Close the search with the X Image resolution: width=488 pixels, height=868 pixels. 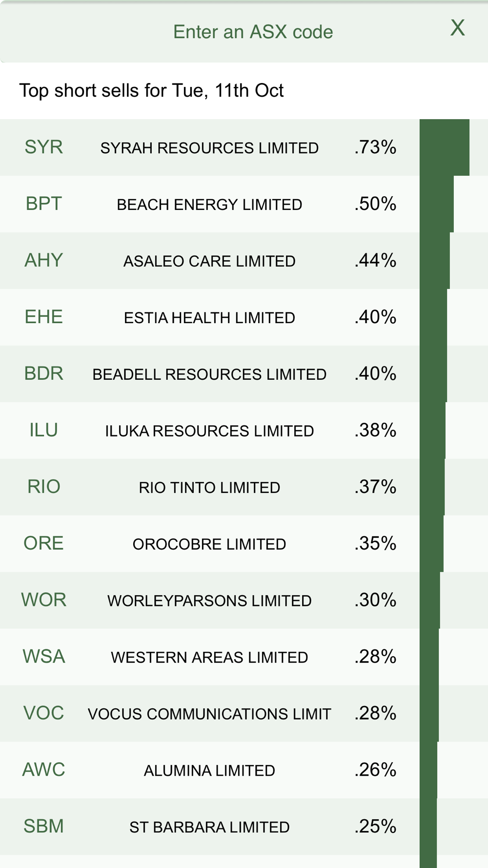click(457, 28)
